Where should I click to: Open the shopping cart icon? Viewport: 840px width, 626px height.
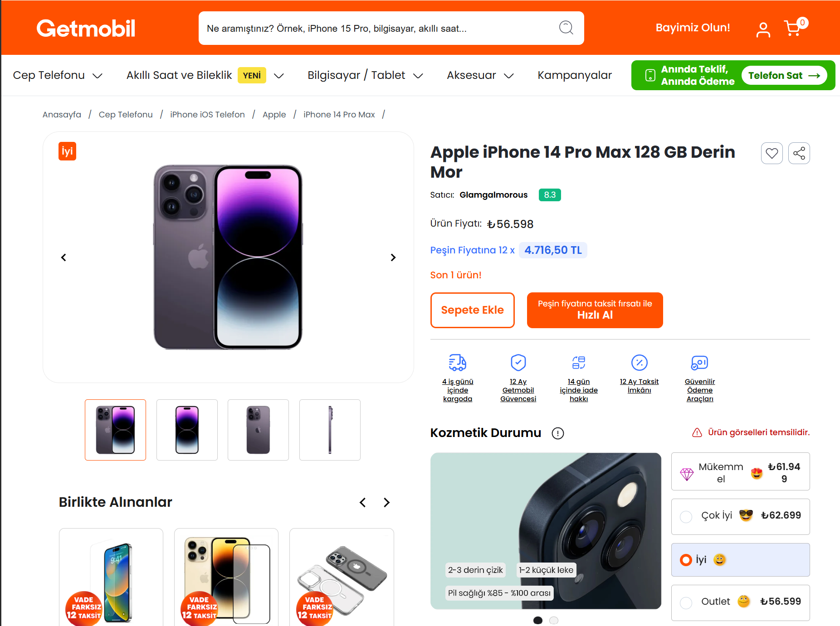793,29
